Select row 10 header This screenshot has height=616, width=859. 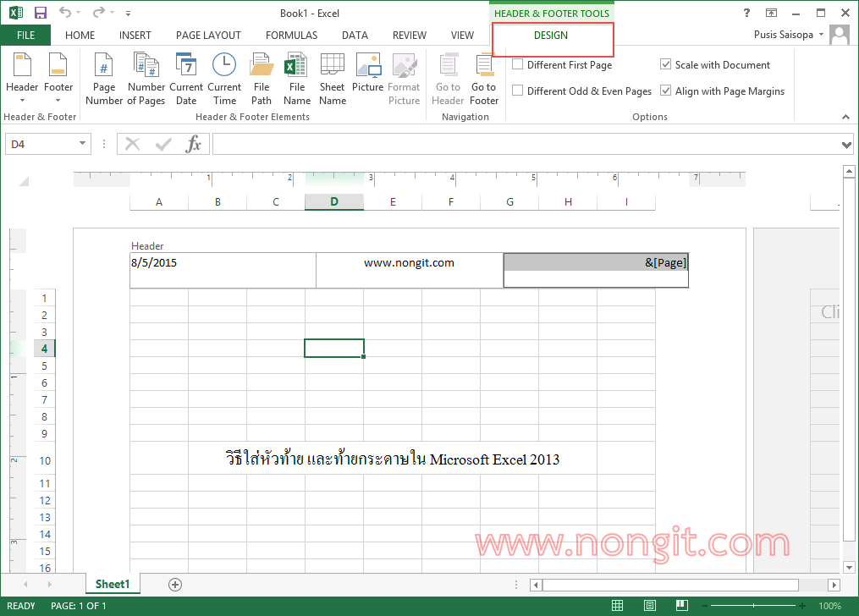click(44, 460)
